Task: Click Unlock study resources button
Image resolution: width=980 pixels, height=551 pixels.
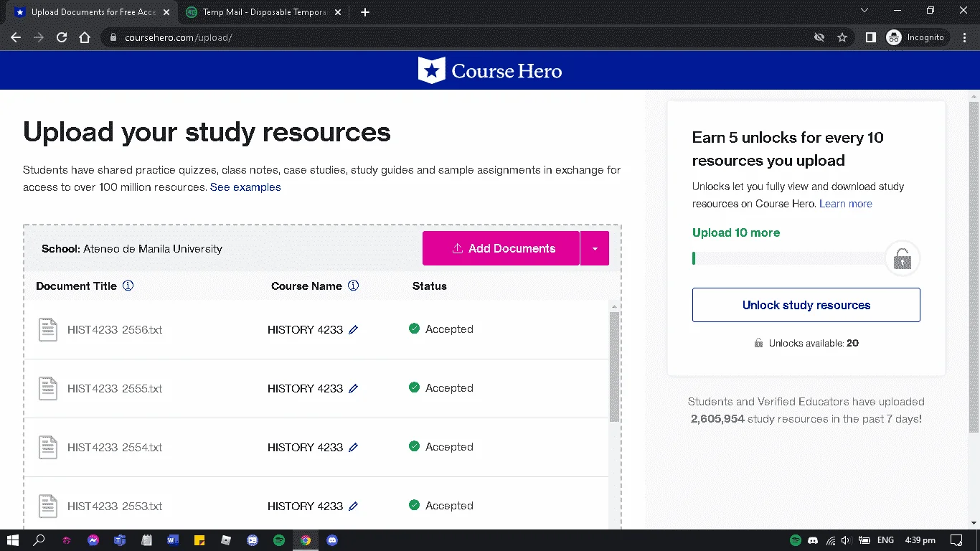Action: (x=806, y=305)
